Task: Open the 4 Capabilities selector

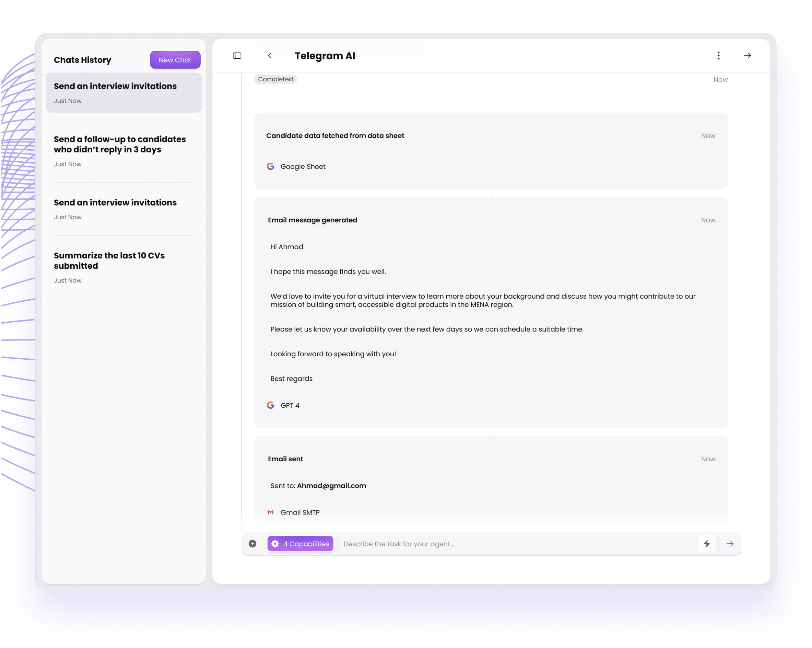Action: click(x=300, y=544)
